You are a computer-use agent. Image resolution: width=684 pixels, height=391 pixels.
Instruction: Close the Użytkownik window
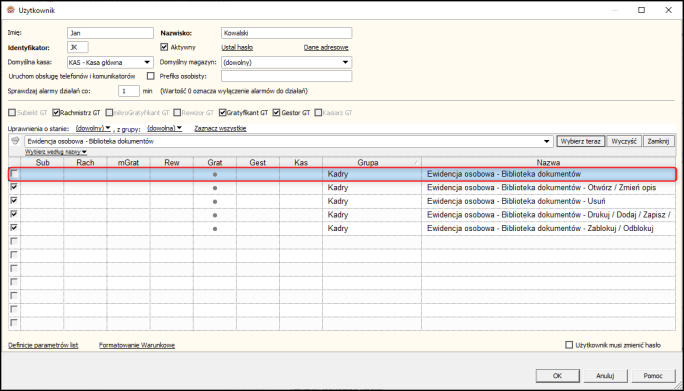tap(668, 10)
